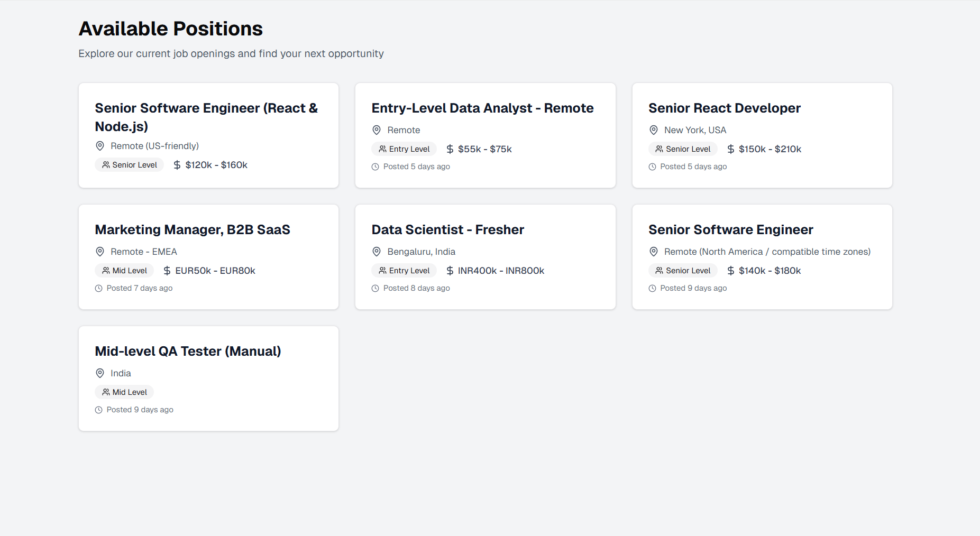Click location pin icon beside Bengaluru, India
The width and height of the screenshot is (980, 536).
(377, 252)
